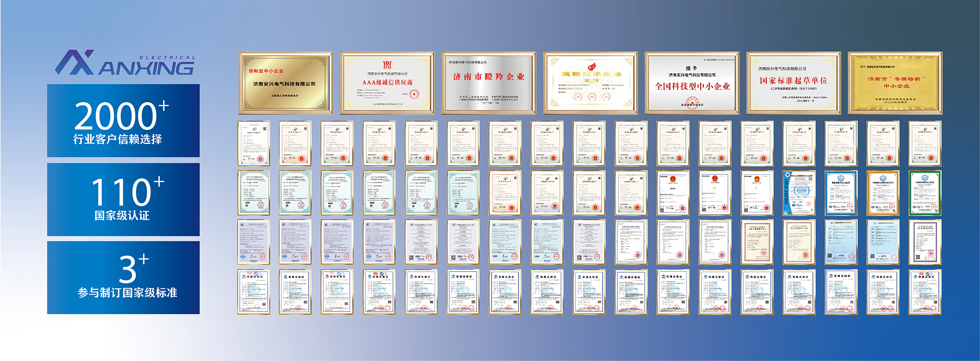Open the 创新型中小企业 gold plaque
Viewport: 980px width, 361px height.
285,83
